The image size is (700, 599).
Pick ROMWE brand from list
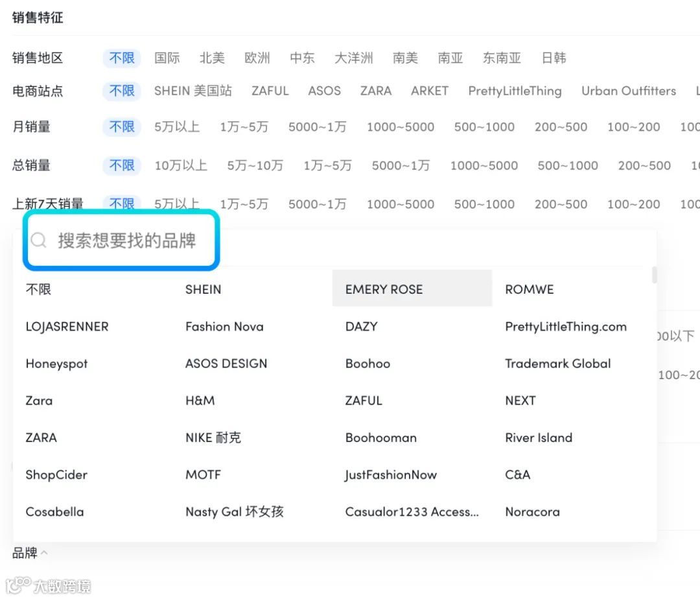530,289
